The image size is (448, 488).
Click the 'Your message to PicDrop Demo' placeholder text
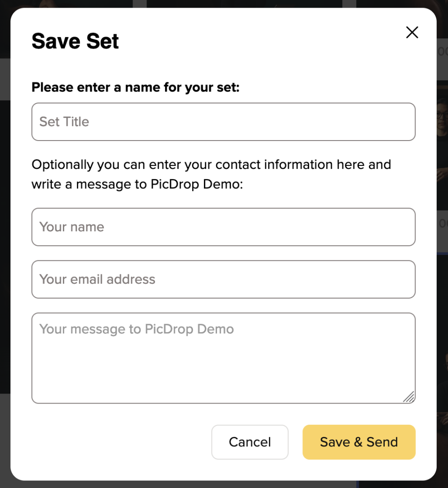coord(137,329)
